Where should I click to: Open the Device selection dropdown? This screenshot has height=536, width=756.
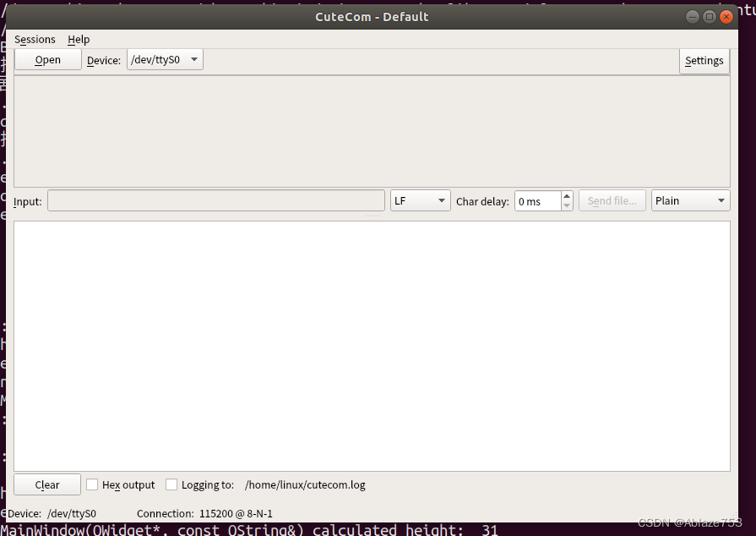coord(165,59)
